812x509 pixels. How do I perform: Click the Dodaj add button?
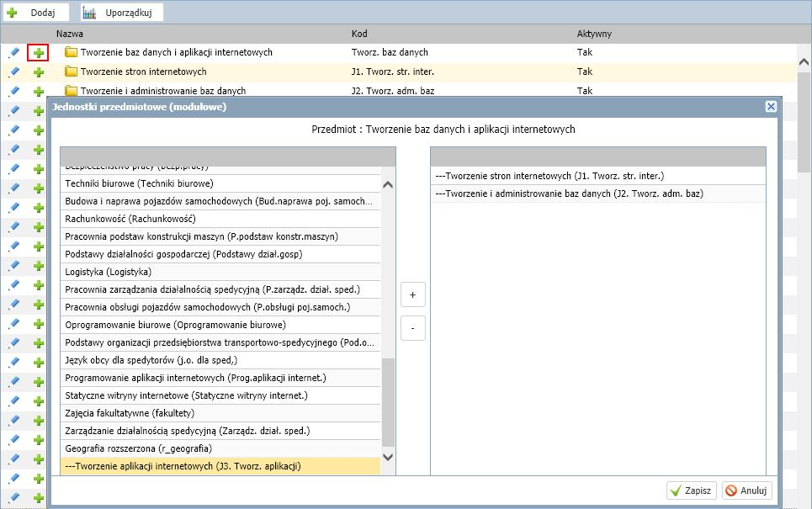tap(35, 13)
